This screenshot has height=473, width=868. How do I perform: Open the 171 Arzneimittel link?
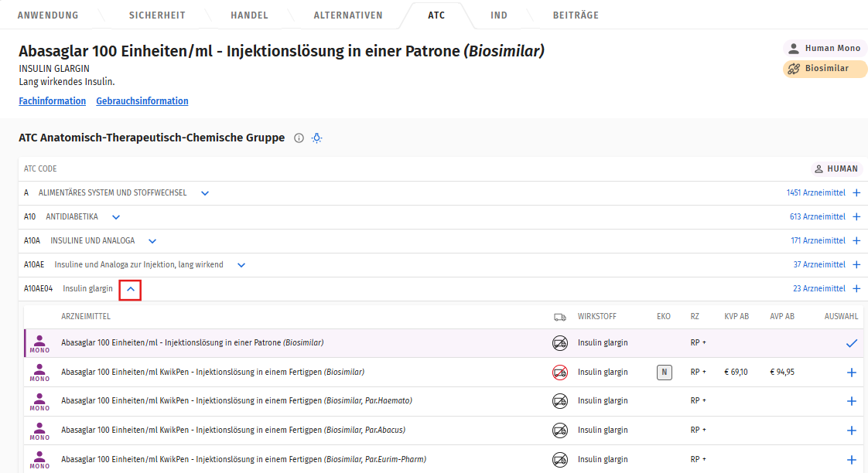[818, 240]
